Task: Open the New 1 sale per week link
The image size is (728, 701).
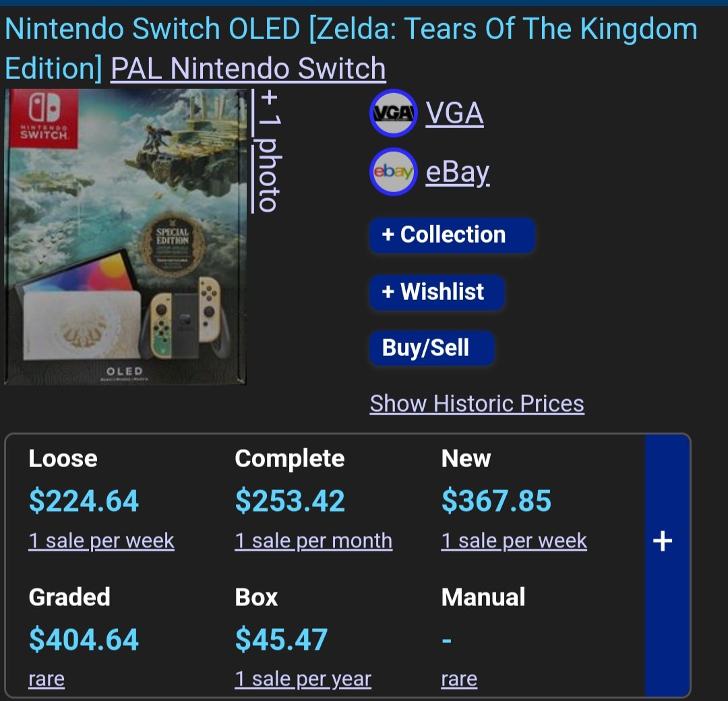Action: coord(514,541)
